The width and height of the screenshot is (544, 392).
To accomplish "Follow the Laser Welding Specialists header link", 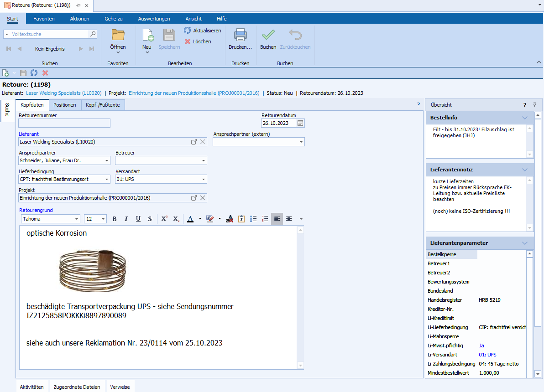I will click(x=64, y=93).
